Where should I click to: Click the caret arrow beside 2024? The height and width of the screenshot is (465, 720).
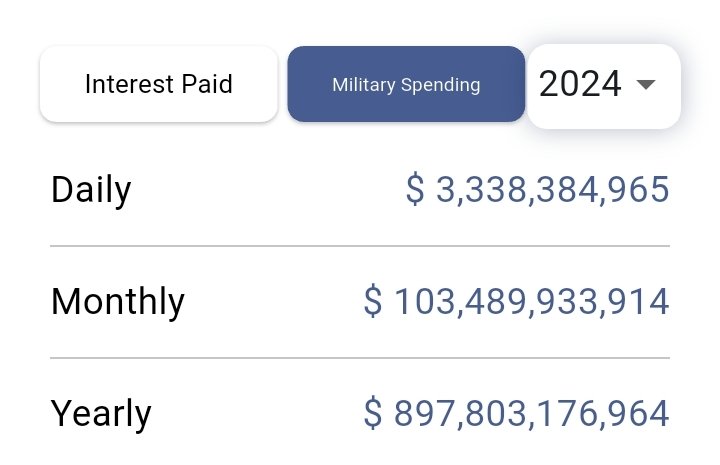click(x=646, y=86)
